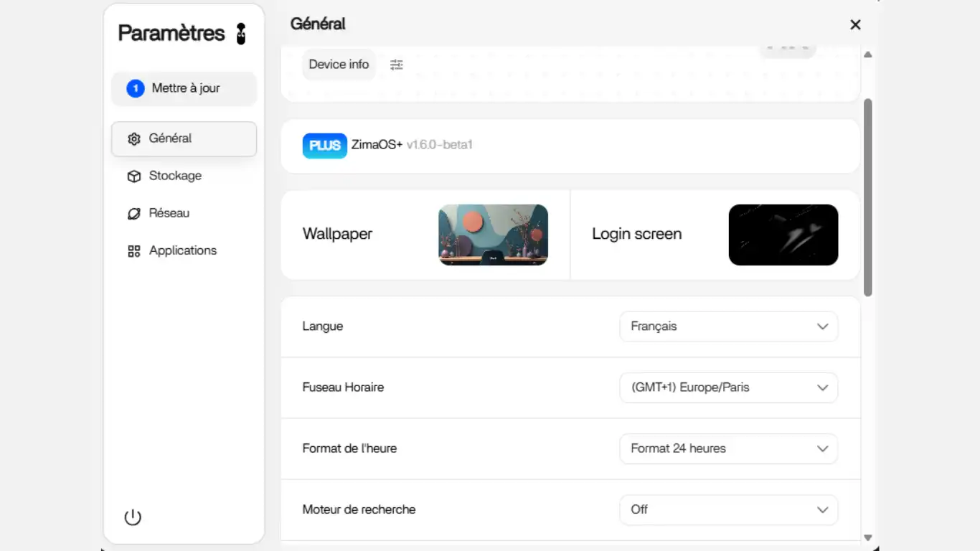Click the blue update badge icon
This screenshot has width=980, height=551.
(x=135, y=88)
